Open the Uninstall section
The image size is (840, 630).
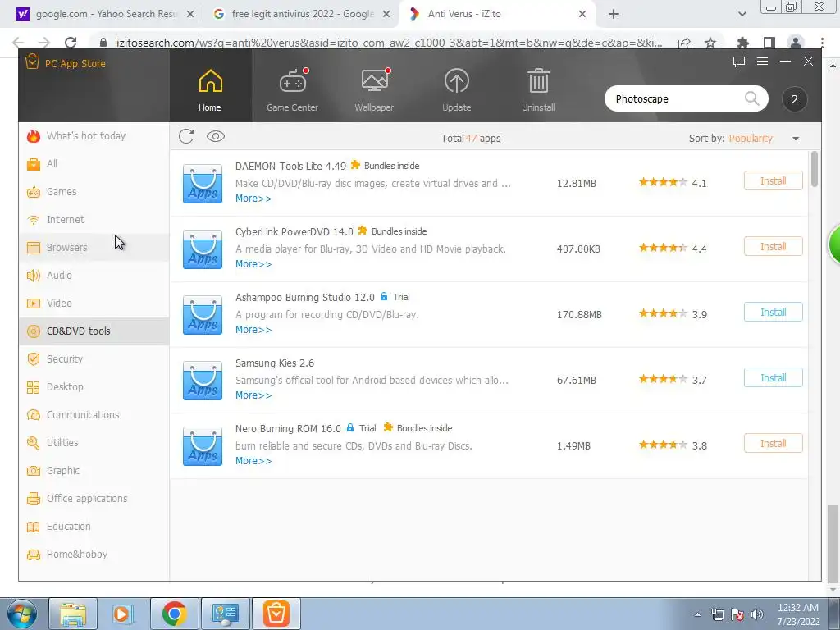click(538, 89)
